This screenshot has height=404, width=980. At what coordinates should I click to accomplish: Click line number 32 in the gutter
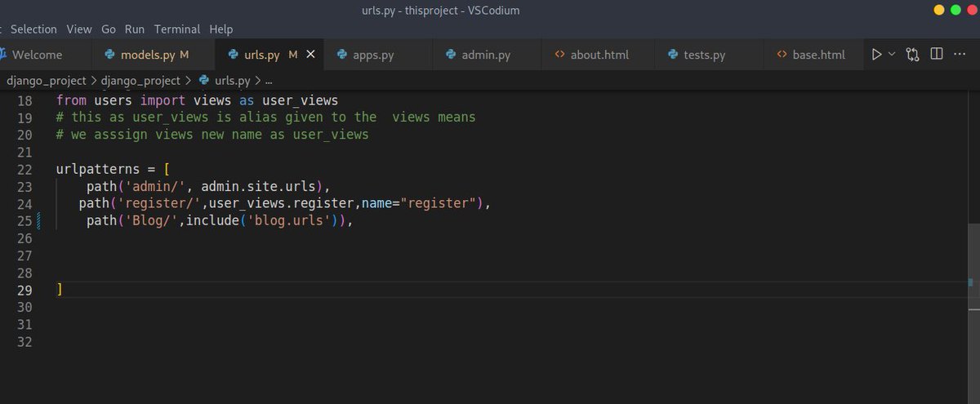24,342
